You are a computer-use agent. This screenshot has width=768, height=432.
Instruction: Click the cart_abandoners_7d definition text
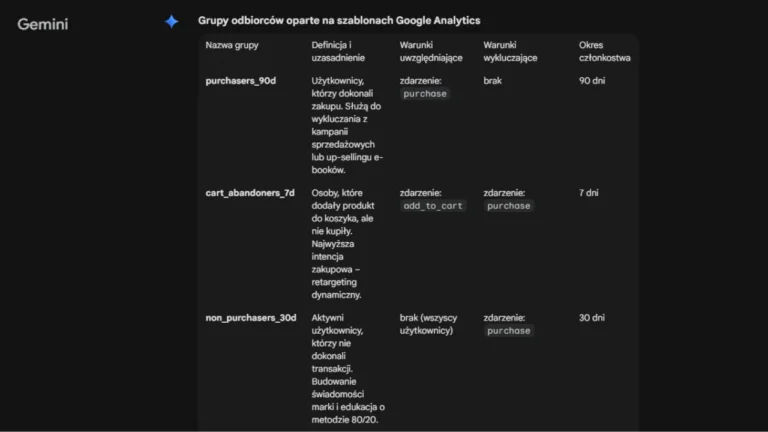[343, 244]
